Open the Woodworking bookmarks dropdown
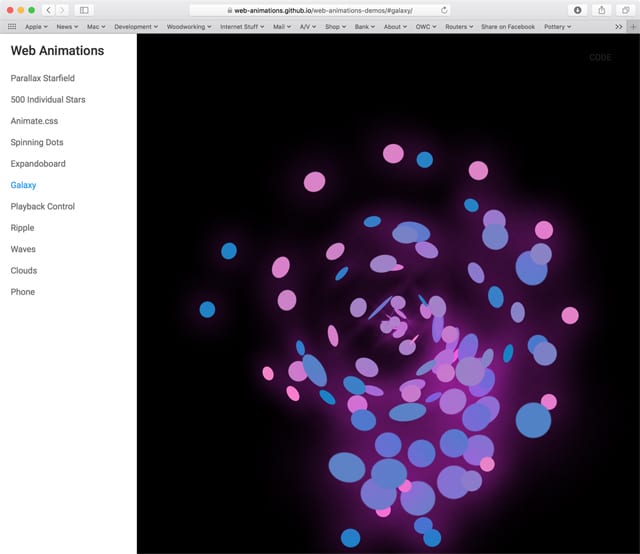 pos(188,27)
